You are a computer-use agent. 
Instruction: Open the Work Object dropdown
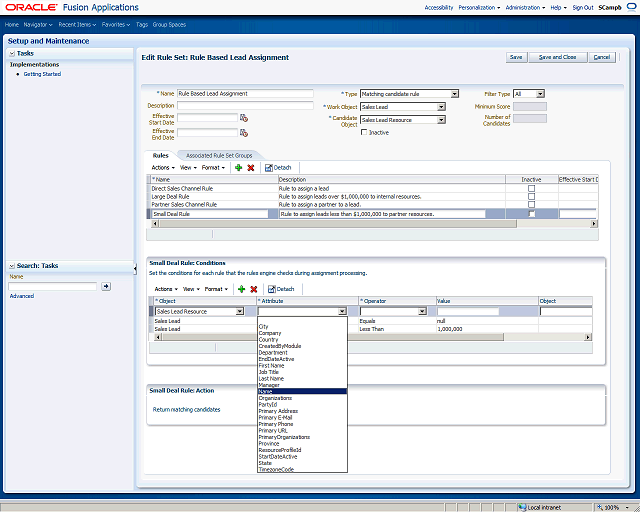(441, 107)
